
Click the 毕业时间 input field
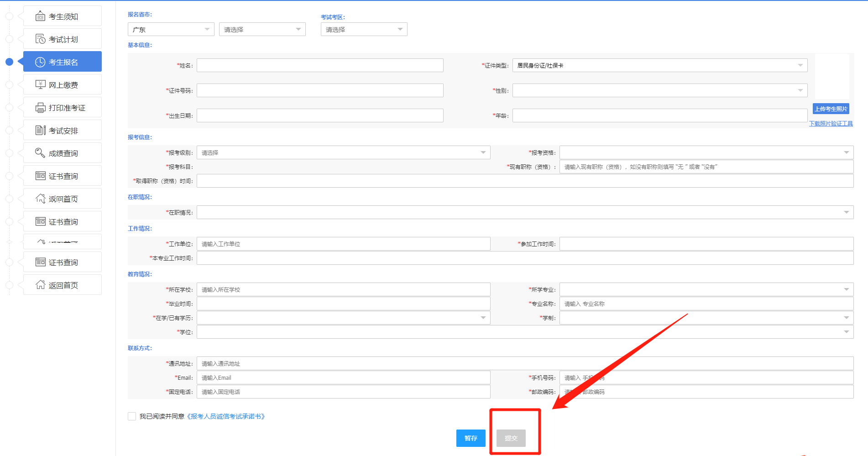coord(344,304)
